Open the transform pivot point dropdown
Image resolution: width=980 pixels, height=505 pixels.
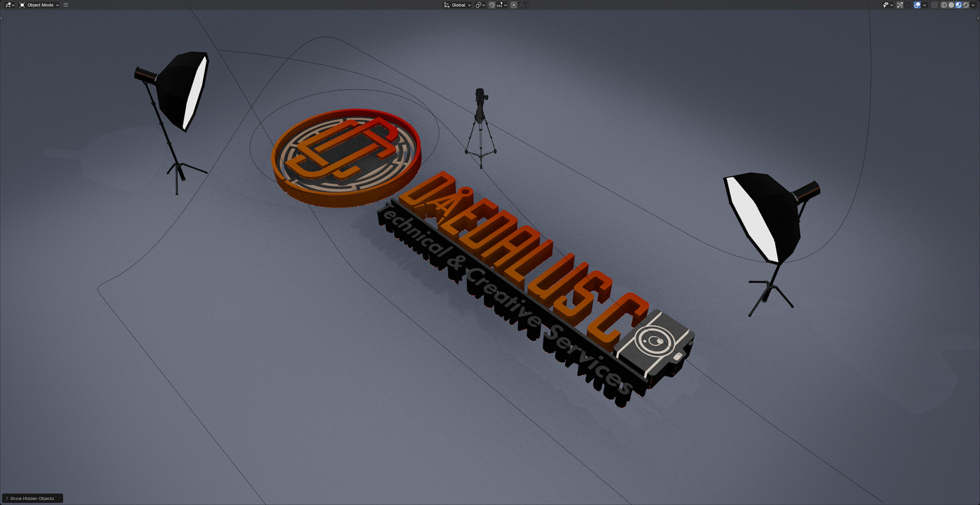pos(480,5)
